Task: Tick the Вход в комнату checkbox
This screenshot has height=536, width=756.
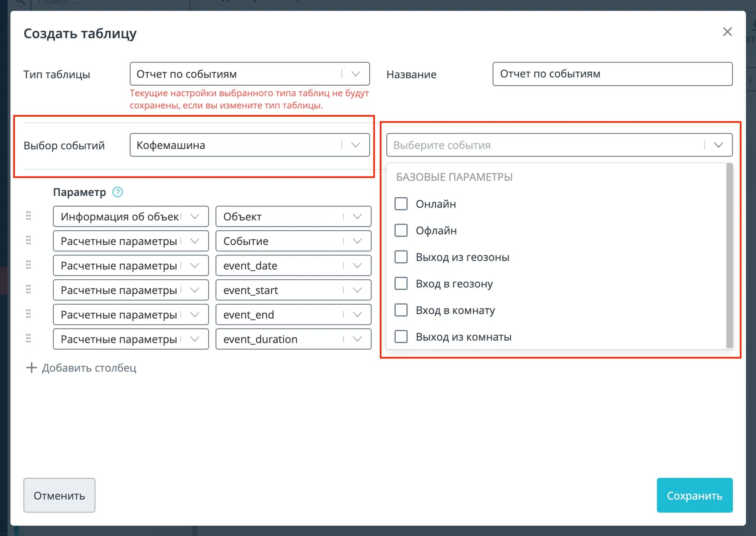Action: coord(401,310)
